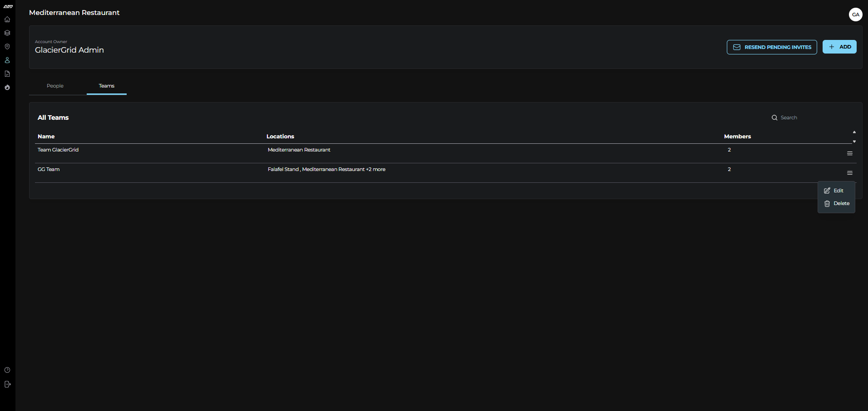This screenshot has height=411, width=868.
Task: Open the Home sidebar icon
Action: tap(7, 20)
